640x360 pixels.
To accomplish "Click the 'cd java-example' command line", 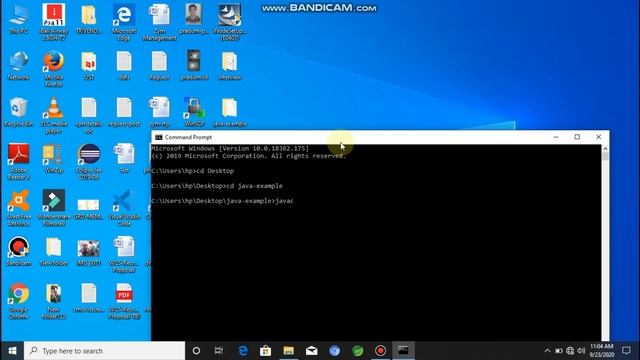I will click(254, 186).
